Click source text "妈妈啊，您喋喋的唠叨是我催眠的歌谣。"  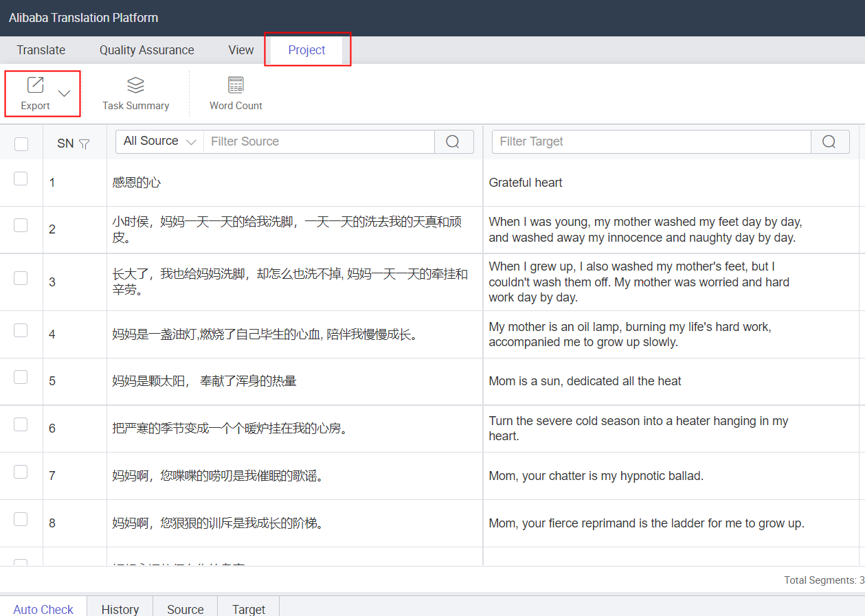(x=218, y=476)
